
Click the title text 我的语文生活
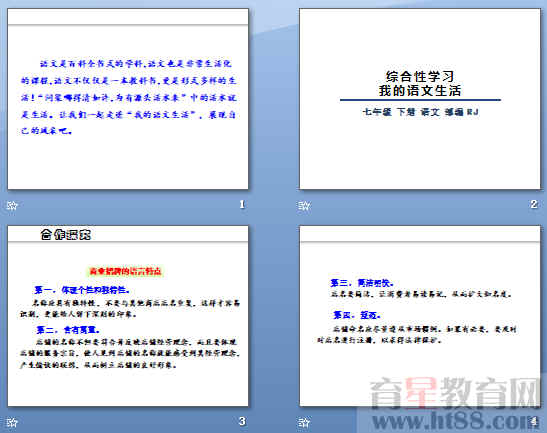pyautogui.click(x=420, y=91)
